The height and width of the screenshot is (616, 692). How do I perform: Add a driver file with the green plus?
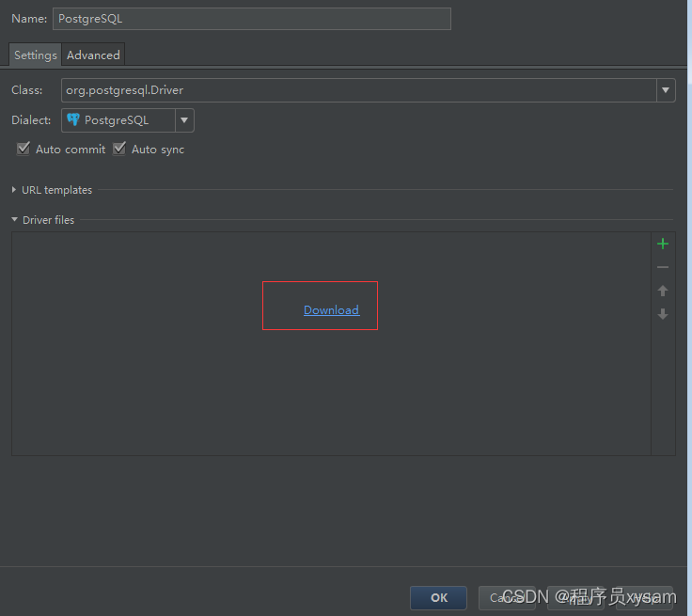click(663, 244)
